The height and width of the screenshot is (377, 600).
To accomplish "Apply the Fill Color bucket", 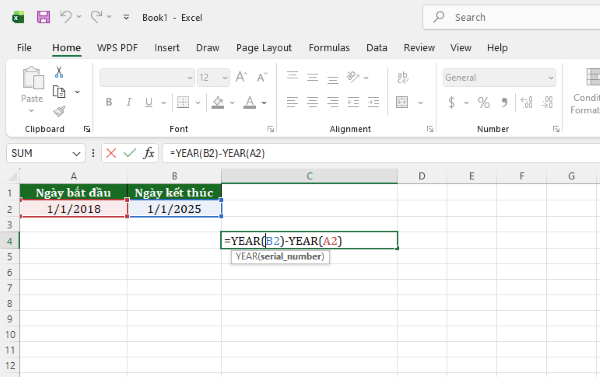I will coord(218,102).
